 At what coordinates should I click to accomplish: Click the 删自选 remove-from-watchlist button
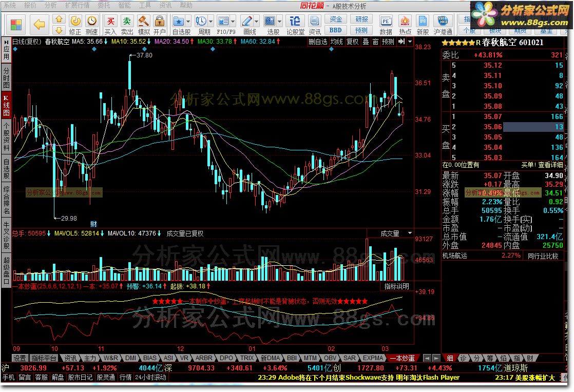click(318, 42)
